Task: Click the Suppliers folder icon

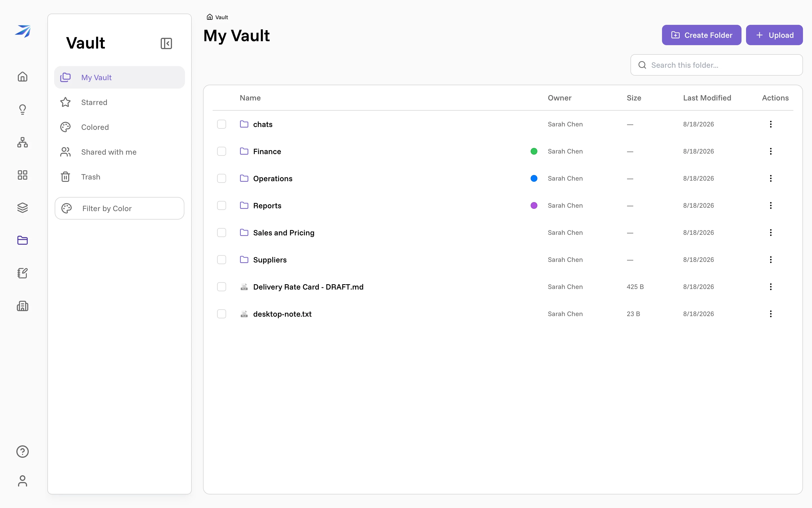Action: 244,260
